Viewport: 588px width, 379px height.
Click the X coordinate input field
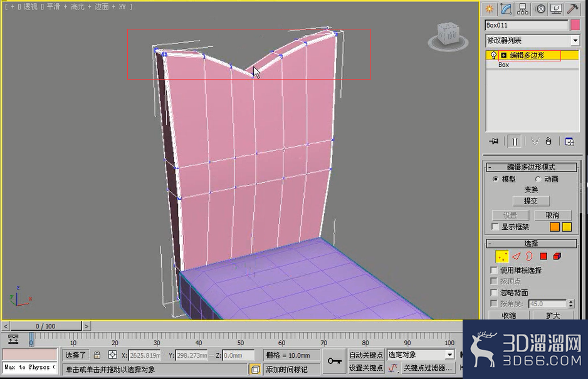[x=145, y=355]
